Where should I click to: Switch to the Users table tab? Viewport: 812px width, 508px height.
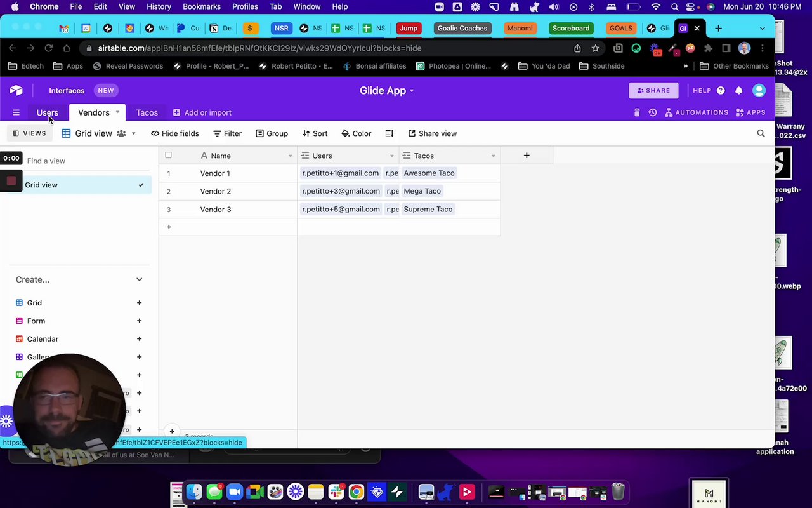pyautogui.click(x=48, y=112)
